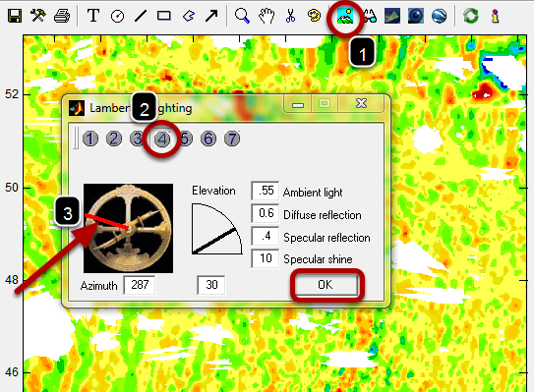Open the color palette icon

pos(314,16)
